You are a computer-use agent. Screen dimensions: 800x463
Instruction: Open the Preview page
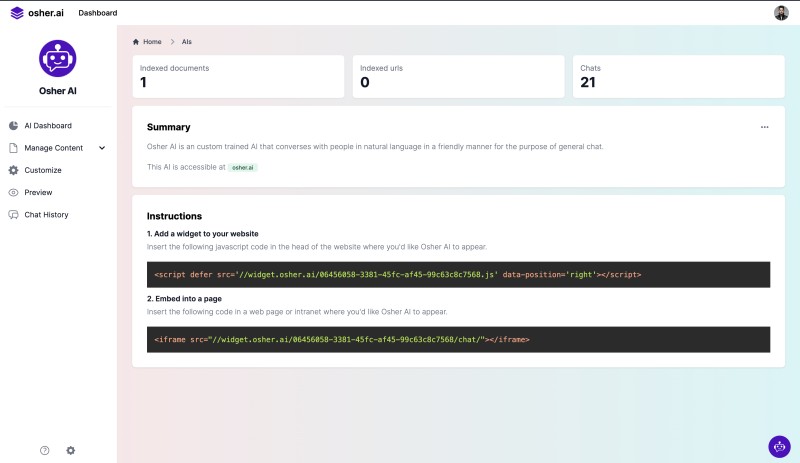[x=38, y=192]
